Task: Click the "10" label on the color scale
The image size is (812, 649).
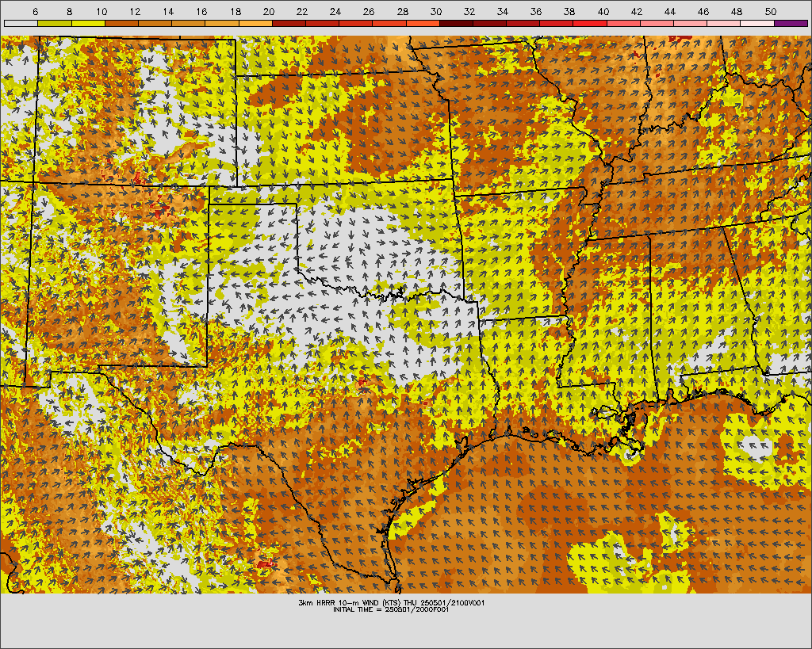Action: pos(101,11)
